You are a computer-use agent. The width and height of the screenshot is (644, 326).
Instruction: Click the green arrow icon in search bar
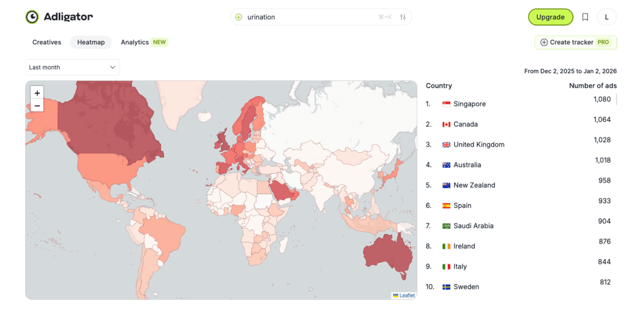point(239,17)
